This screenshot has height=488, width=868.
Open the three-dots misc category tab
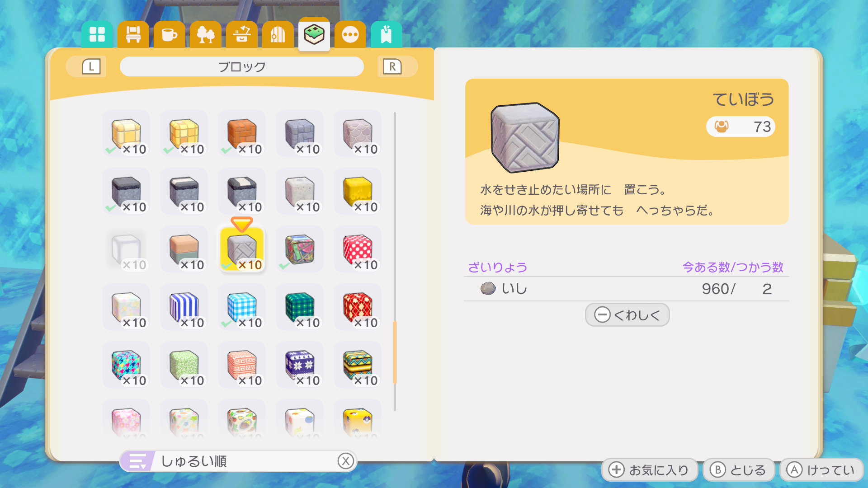[x=350, y=34]
